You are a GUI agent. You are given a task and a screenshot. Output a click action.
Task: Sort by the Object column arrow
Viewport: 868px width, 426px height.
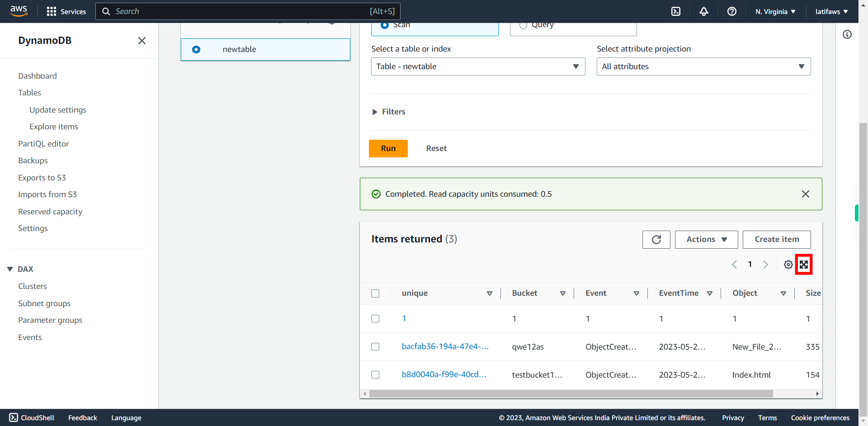(783, 293)
